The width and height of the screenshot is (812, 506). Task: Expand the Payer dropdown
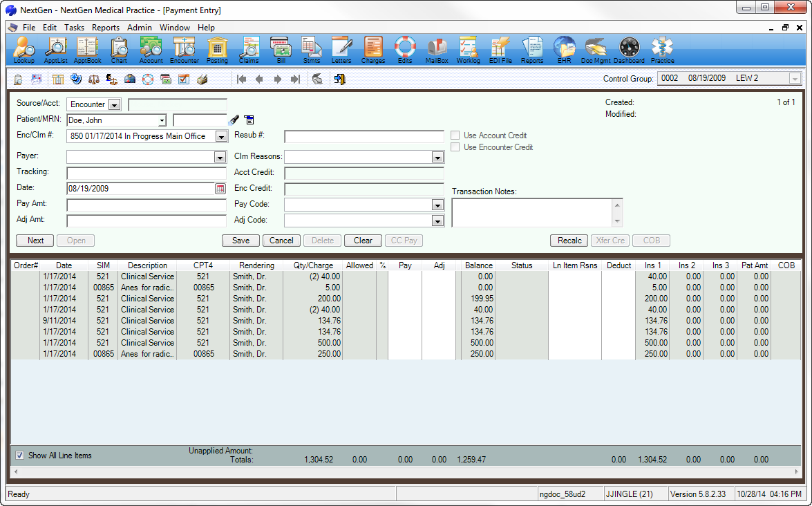[x=220, y=158]
